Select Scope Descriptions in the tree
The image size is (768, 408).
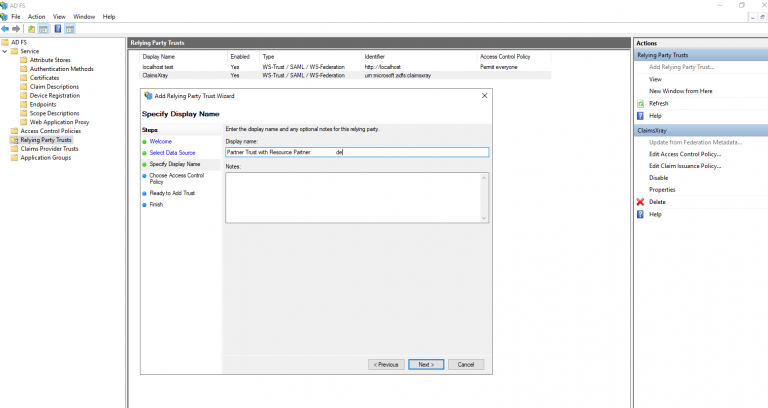pyautogui.click(x=54, y=113)
